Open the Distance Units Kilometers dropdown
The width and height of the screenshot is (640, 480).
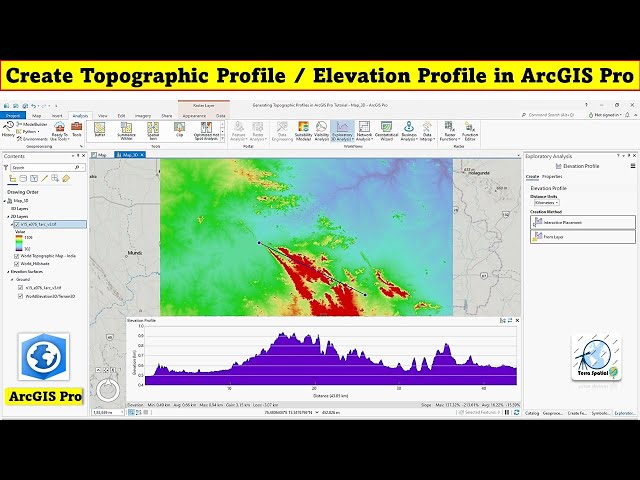547,202
